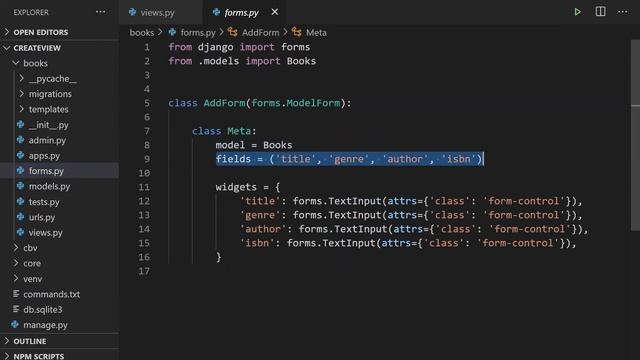Click Python icon beside urls.py
640x360 pixels.
pyautogui.click(x=20, y=217)
